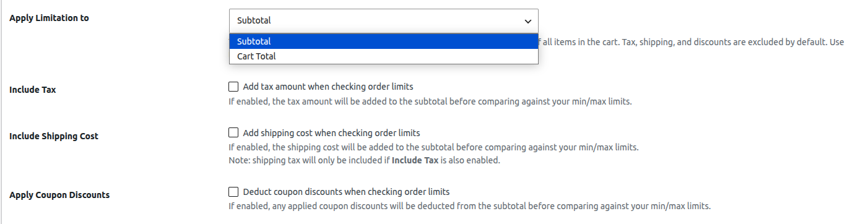This screenshot has height=224, width=868.
Task: Click the 'Apply Limitation to' field heading
Action: (49, 18)
